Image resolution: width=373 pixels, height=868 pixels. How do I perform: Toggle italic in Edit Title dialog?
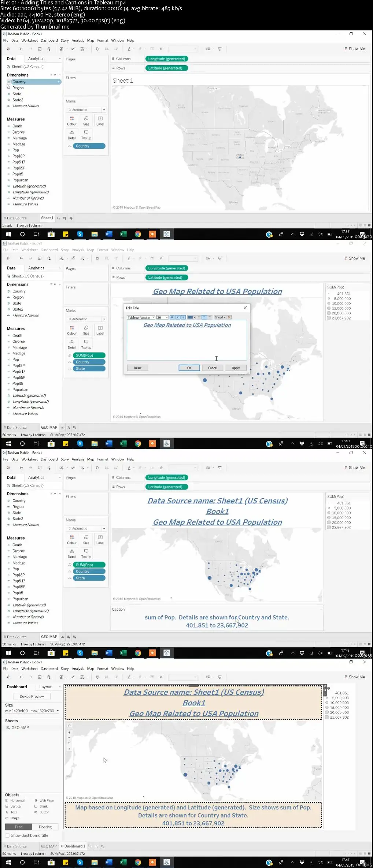[178, 317]
